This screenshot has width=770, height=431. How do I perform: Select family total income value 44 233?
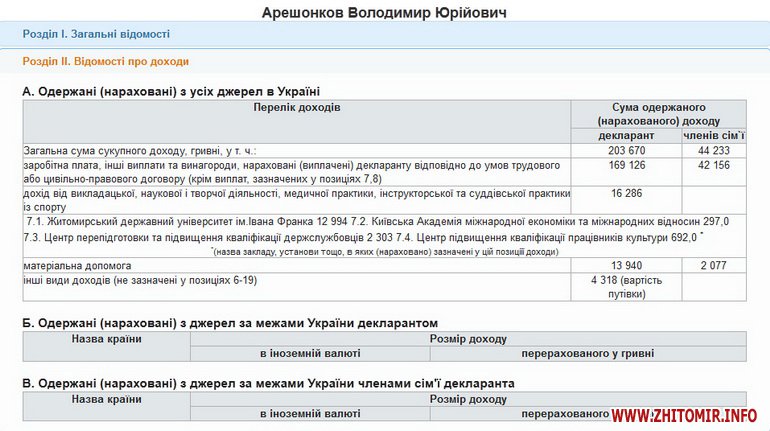pyautogui.click(x=715, y=150)
